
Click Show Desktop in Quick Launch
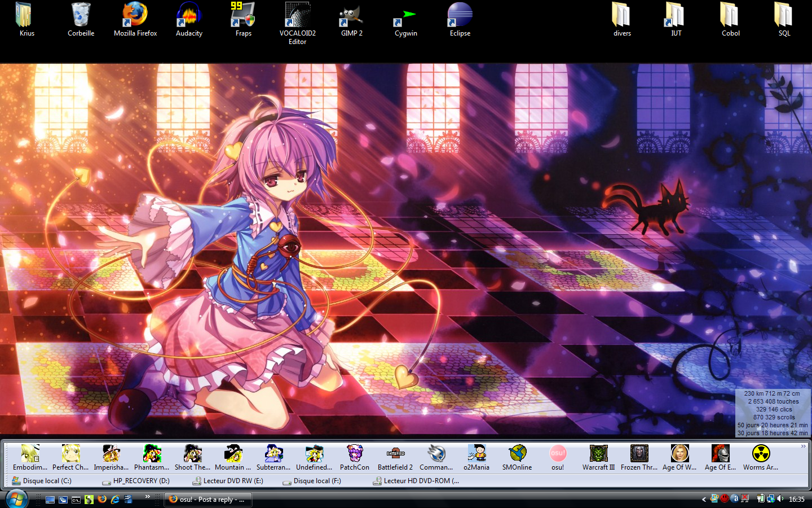pyautogui.click(x=50, y=500)
